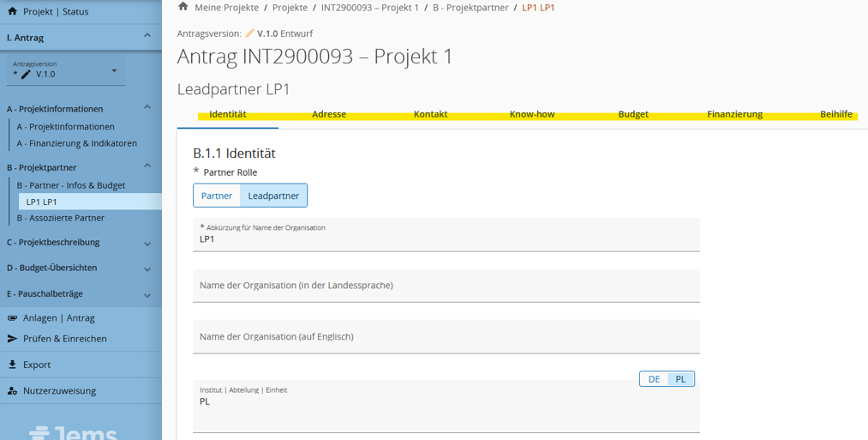Open the Antragsversion V.1.0 dropdown
Screen dimensions: 868x440
[114, 71]
